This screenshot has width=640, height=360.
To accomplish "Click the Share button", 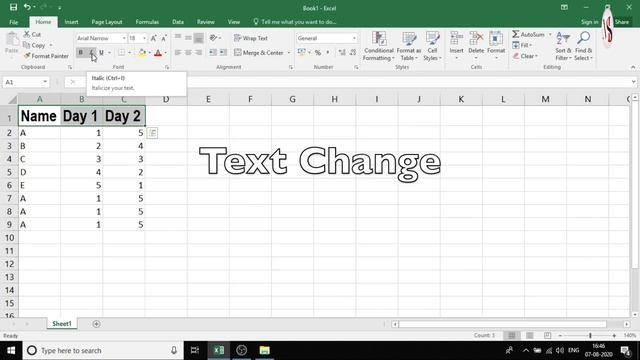I will [x=622, y=22].
